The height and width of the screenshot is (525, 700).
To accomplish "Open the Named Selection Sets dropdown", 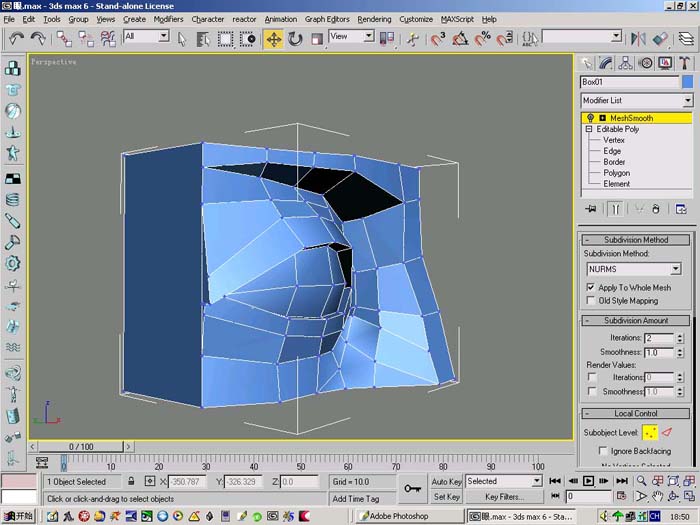I will pos(616,36).
